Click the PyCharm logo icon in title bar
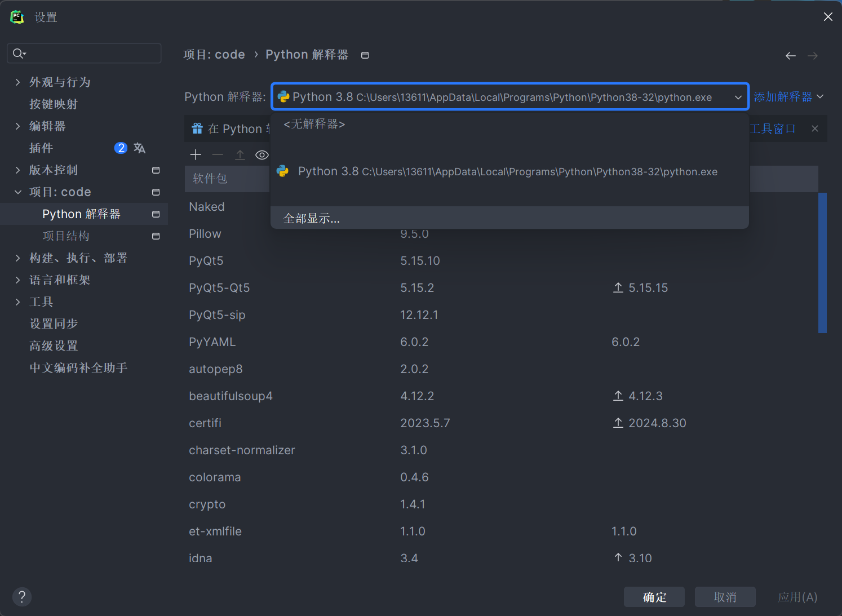Image resolution: width=842 pixels, height=616 pixels. click(17, 17)
